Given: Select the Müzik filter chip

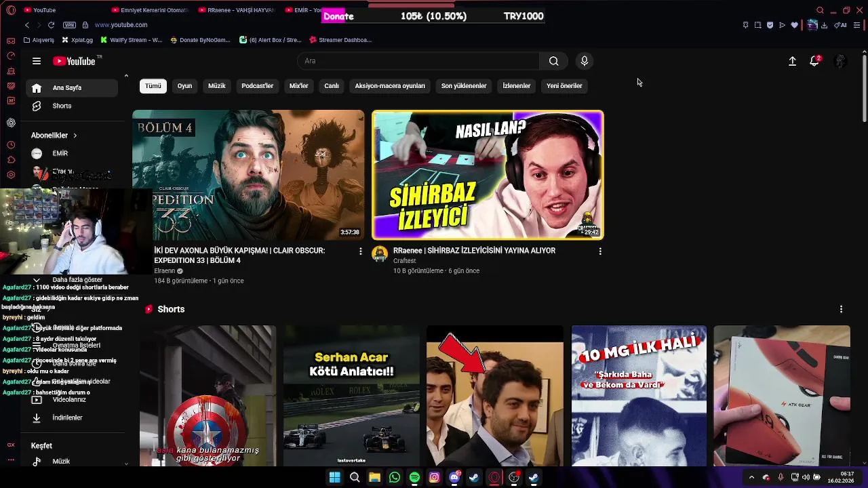Looking at the screenshot, I should pyautogui.click(x=216, y=86).
